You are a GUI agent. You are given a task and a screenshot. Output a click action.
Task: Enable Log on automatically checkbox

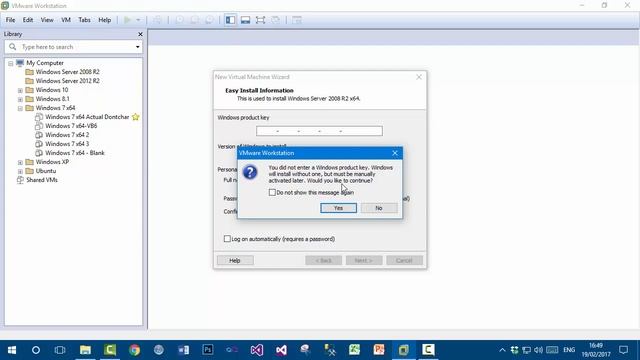click(227, 239)
